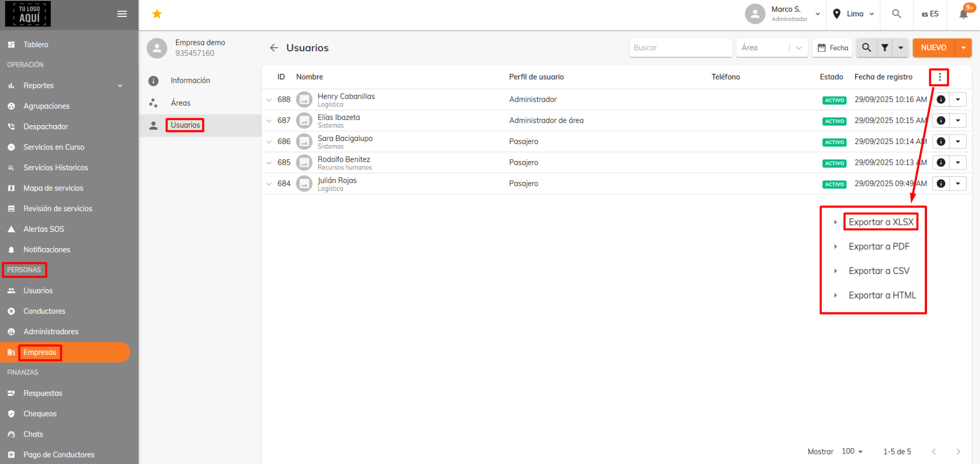Viewport: 980px width, 464px height.
Task: Open Administradores in sidebar
Action: 51,332
